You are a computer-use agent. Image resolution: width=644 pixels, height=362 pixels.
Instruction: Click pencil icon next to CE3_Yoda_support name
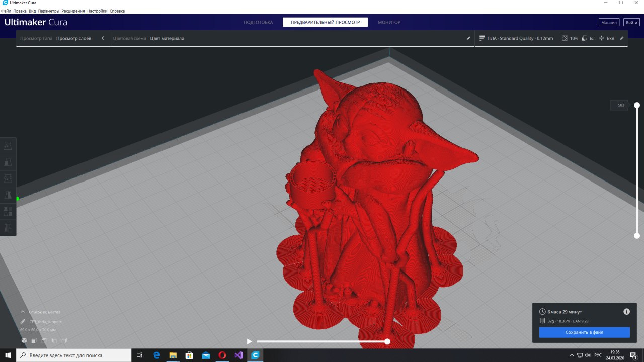pyautogui.click(x=23, y=322)
